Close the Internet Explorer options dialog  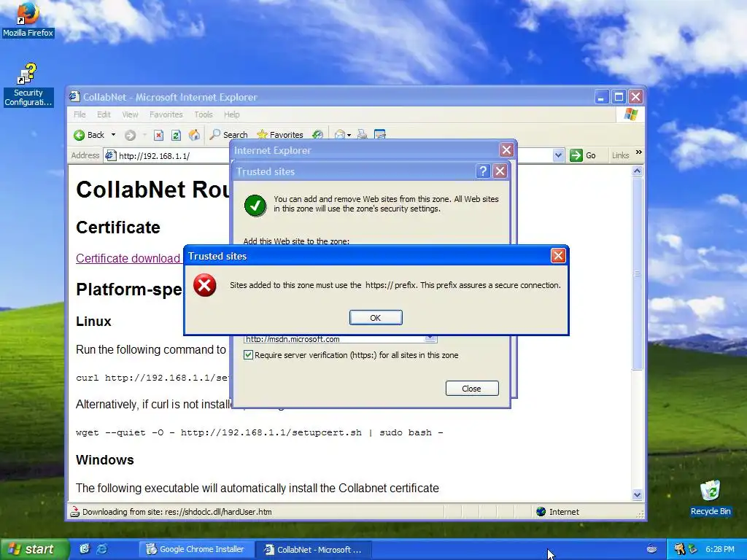click(x=506, y=150)
